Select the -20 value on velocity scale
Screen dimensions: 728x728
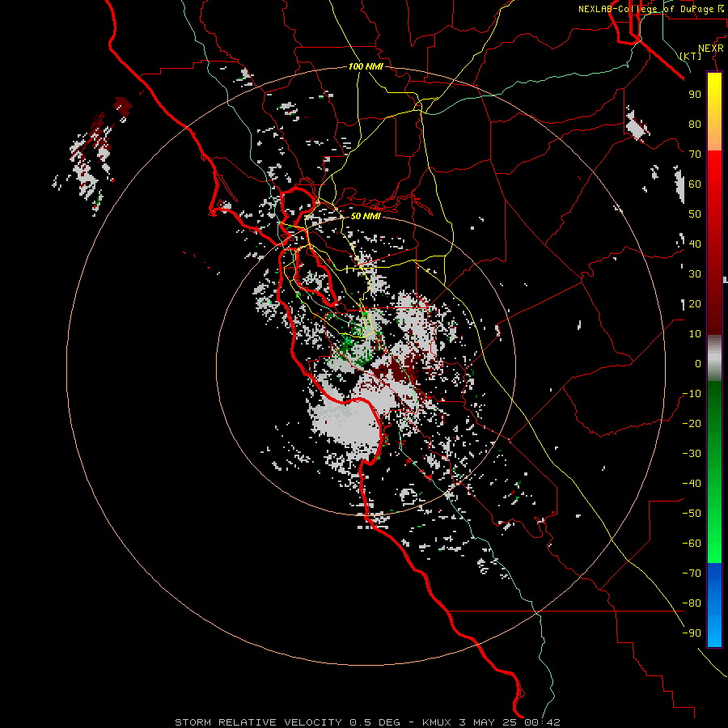[x=692, y=423]
